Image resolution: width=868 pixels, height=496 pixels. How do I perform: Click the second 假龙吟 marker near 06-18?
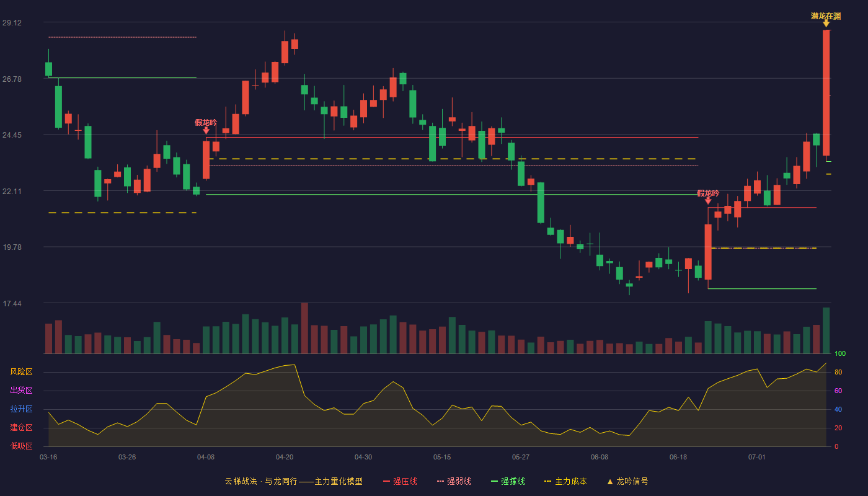tap(708, 201)
